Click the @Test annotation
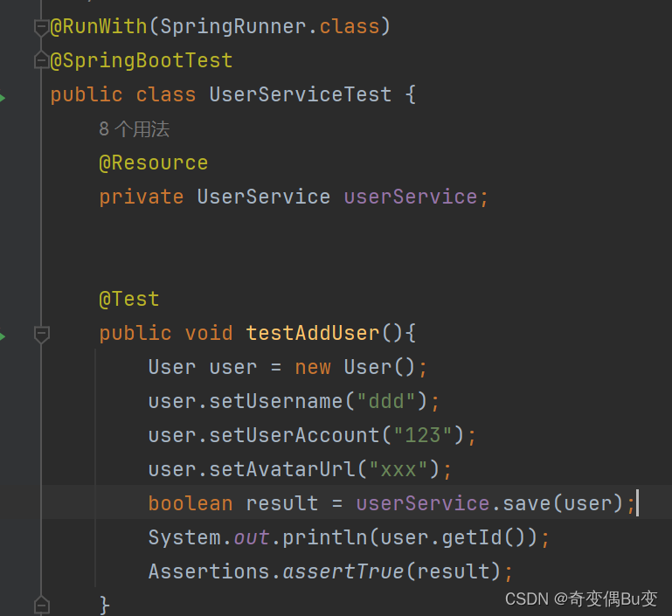Image resolution: width=672 pixels, height=616 pixels. pos(129,299)
